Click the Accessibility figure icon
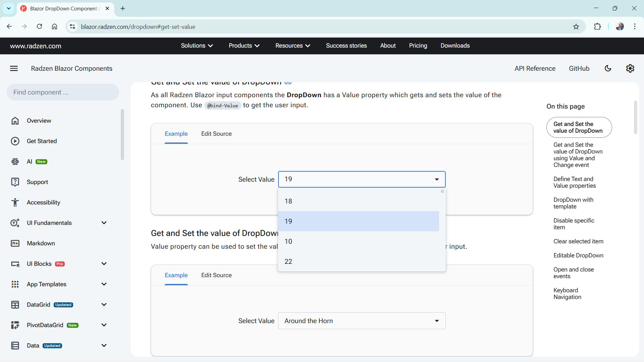 tap(15, 202)
